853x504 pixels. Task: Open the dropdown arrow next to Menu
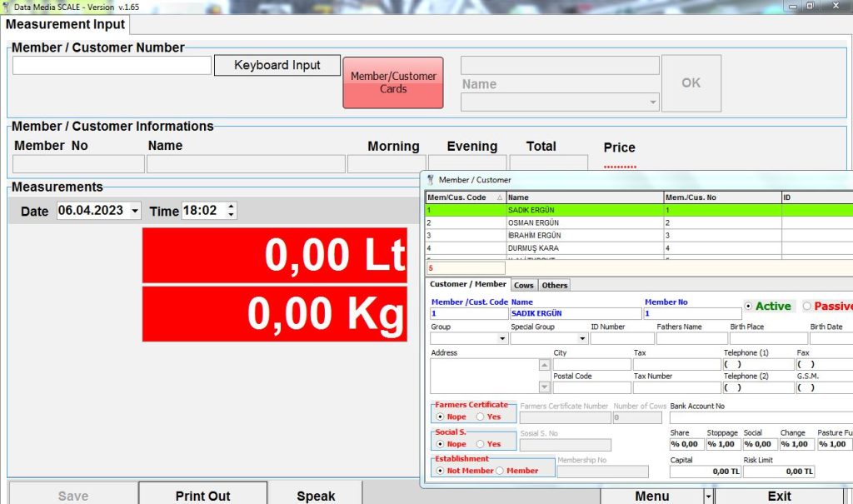point(708,497)
